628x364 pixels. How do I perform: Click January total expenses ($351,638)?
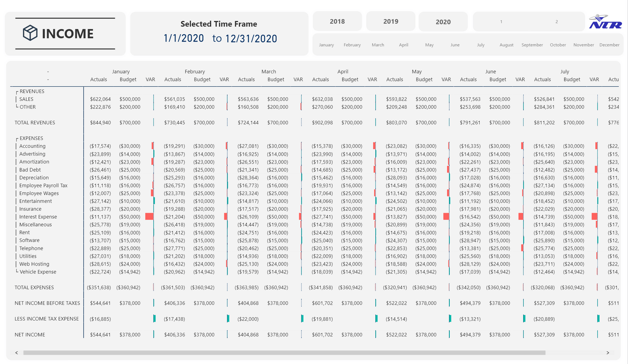coord(99,288)
